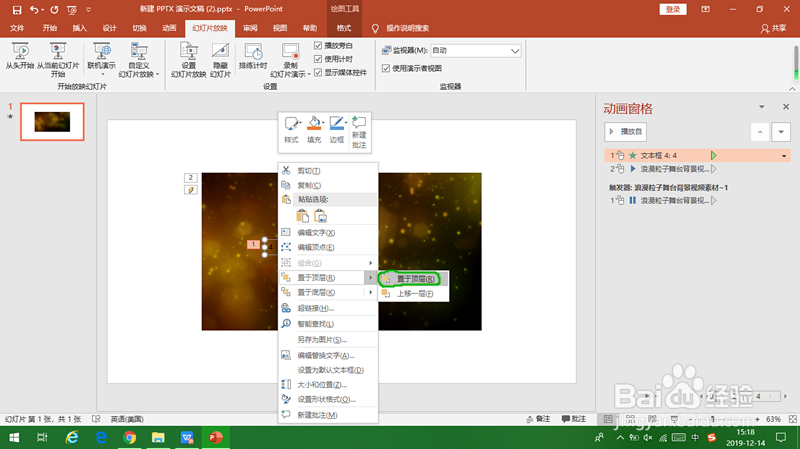Open dropdown arrow for 文本框 4 animation

tap(784, 156)
